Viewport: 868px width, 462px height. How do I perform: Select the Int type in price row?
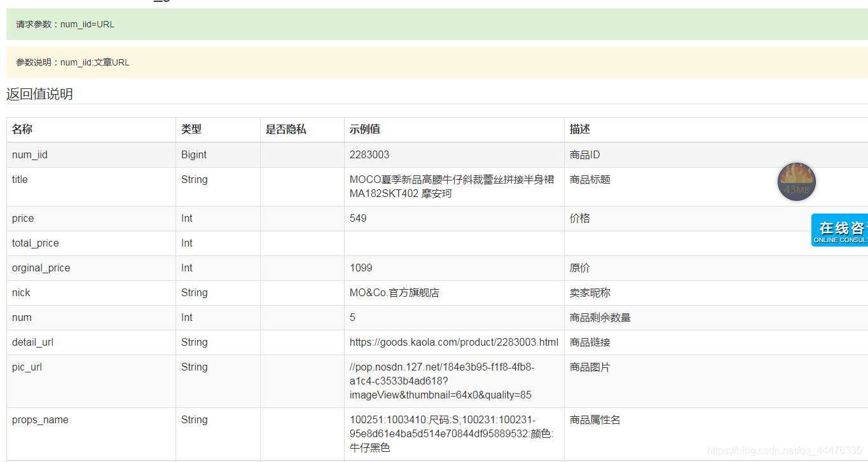(x=187, y=218)
